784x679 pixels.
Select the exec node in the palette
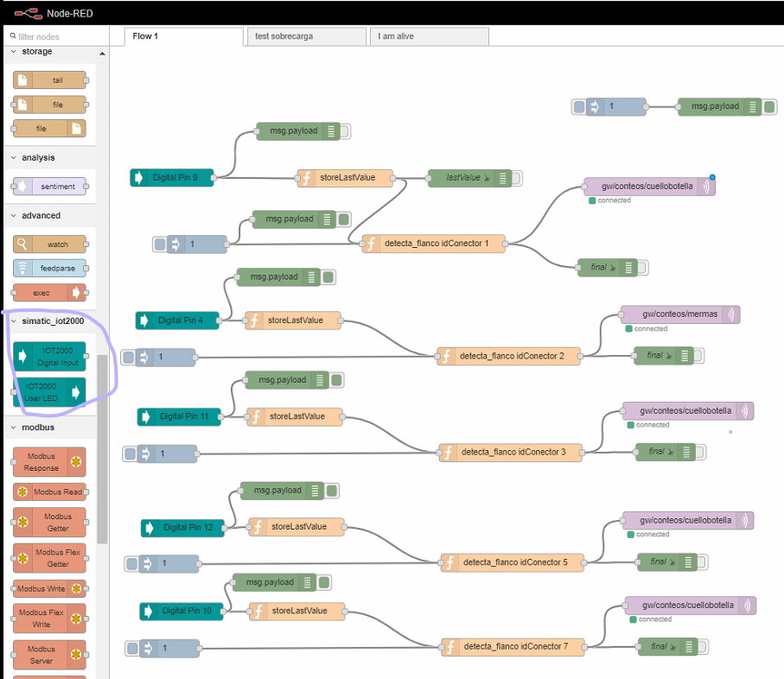pyautogui.click(x=50, y=293)
